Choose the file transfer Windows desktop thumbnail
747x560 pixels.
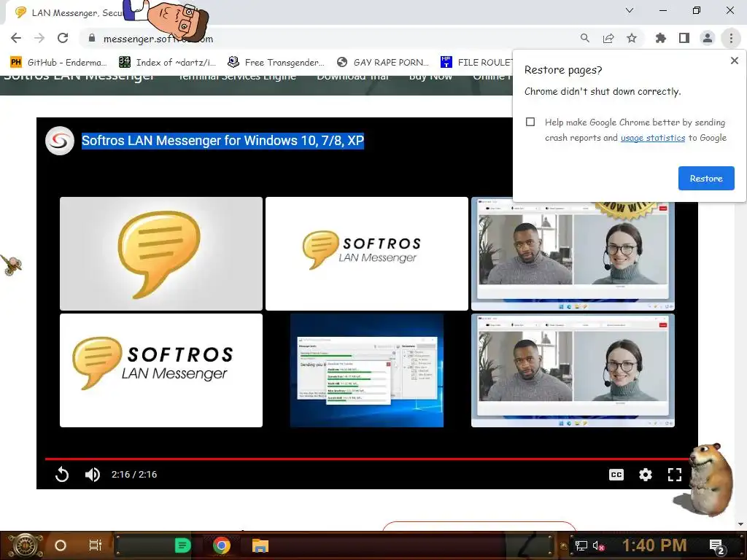(x=367, y=370)
